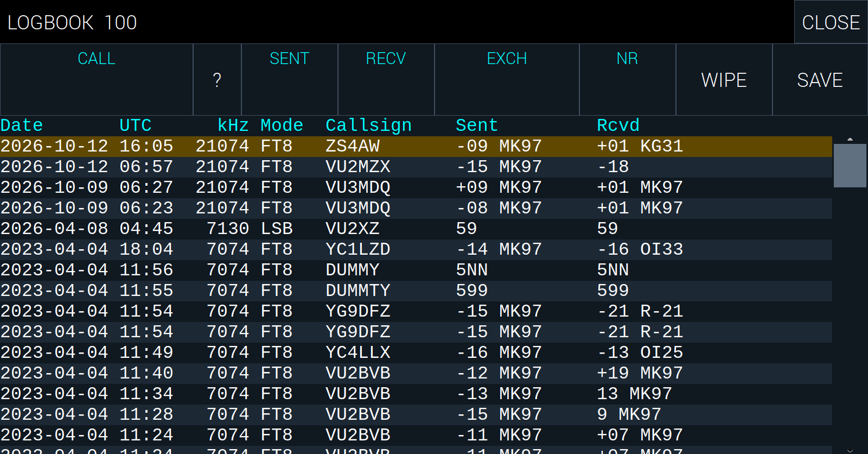The height and width of the screenshot is (454, 868).
Task: Select the VU2BVB entry at 11:40
Action: pyautogui.click(x=416, y=374)
